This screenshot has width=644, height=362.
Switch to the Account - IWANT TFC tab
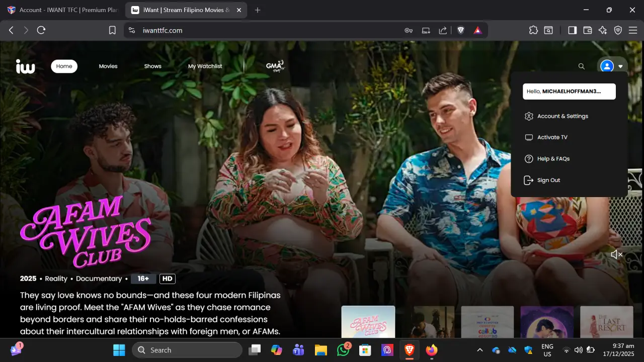click(62, 10)
